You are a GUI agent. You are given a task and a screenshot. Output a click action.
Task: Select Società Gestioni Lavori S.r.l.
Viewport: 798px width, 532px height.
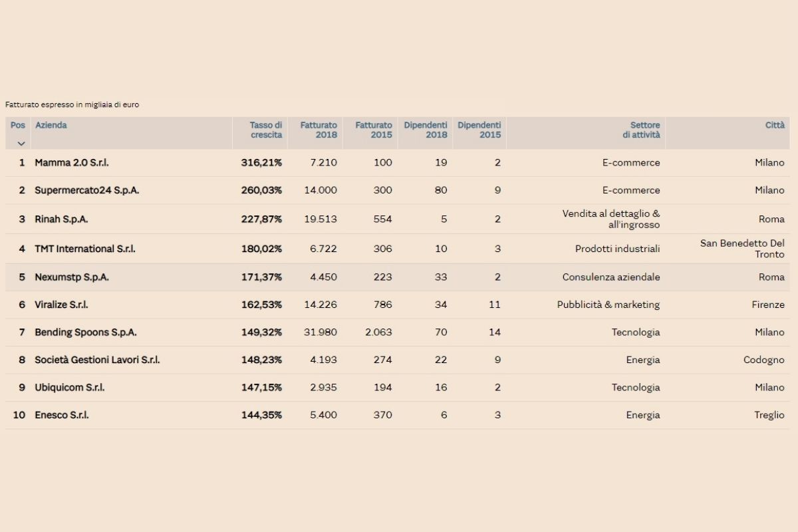tap(97, 360)
